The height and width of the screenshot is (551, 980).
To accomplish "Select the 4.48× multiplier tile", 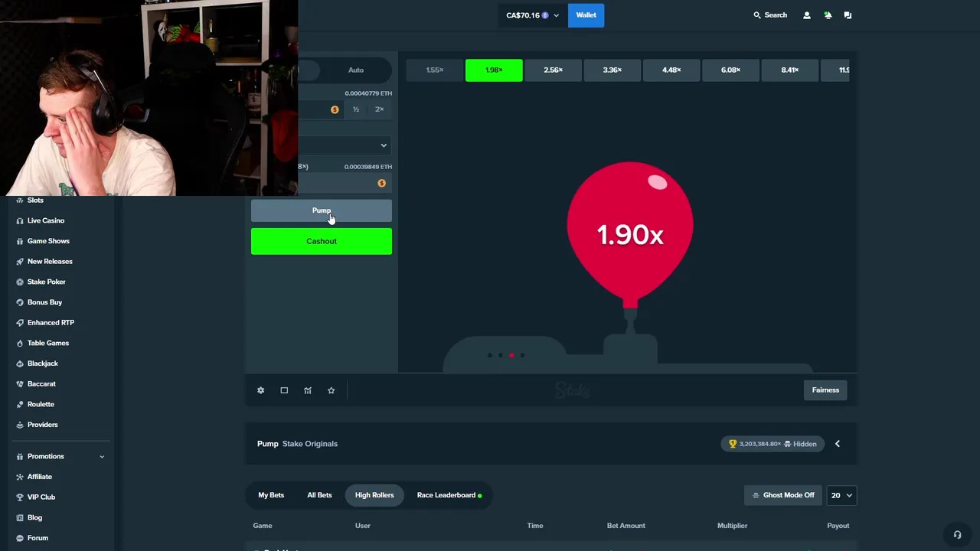I will [x=671, y=70].
